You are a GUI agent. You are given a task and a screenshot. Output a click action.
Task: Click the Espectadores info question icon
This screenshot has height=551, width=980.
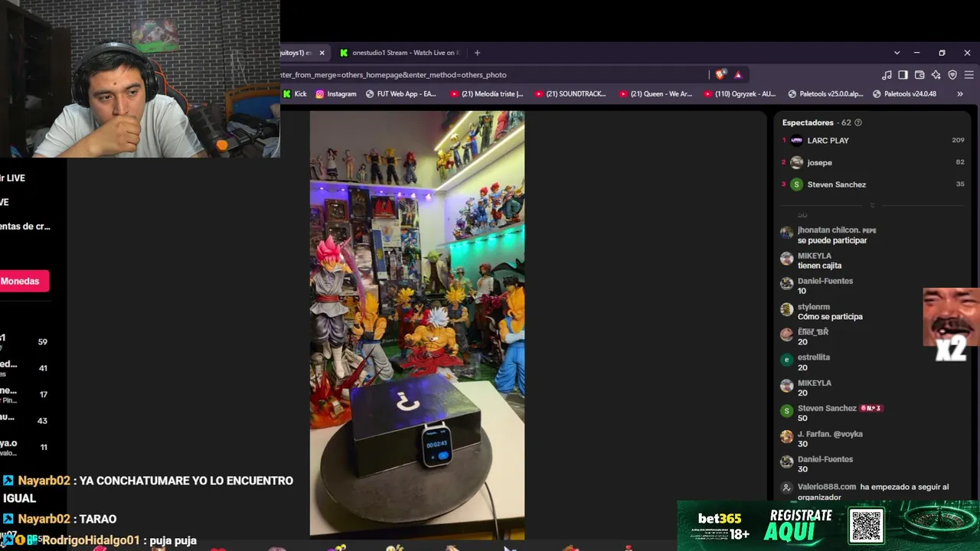857,122
